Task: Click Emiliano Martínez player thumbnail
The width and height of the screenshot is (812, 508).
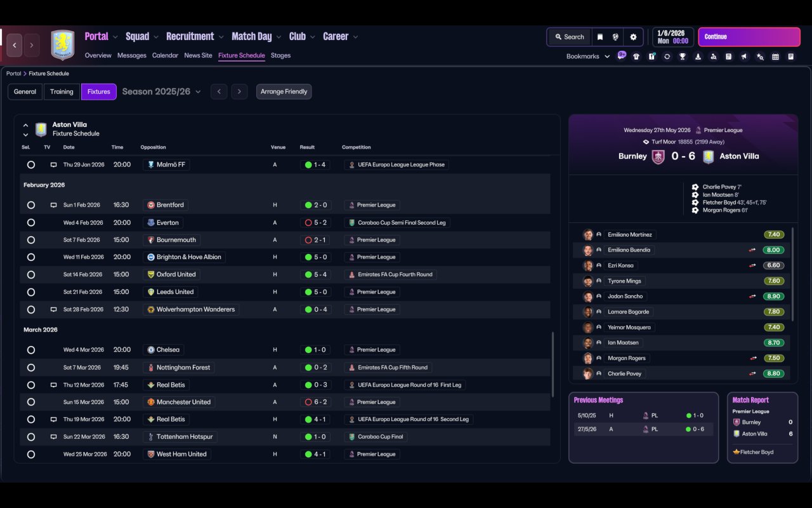Action: (588, 235)
